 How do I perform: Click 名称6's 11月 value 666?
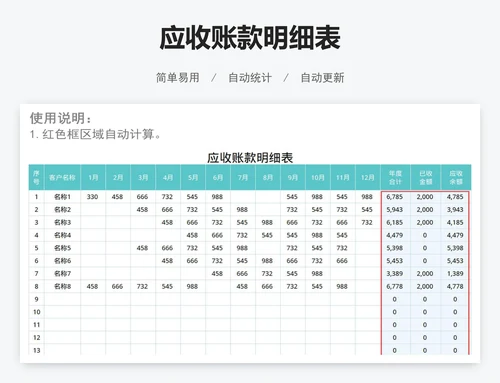342,261
